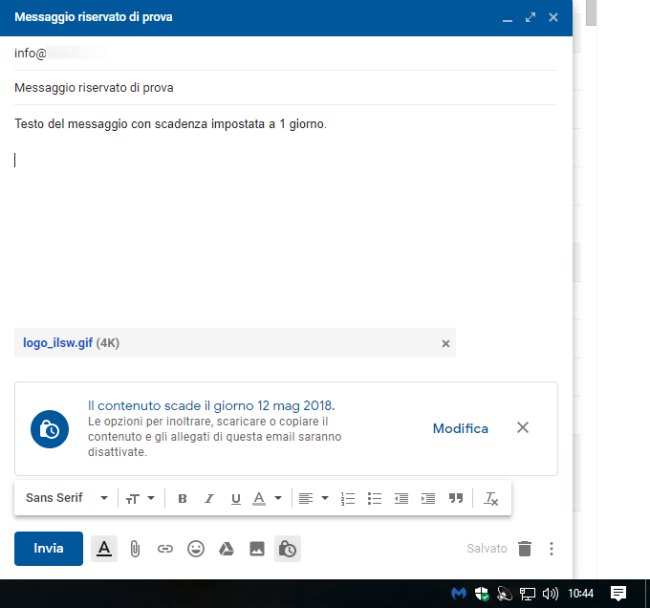Open the emoji picker smiley icon

point(196,549)
